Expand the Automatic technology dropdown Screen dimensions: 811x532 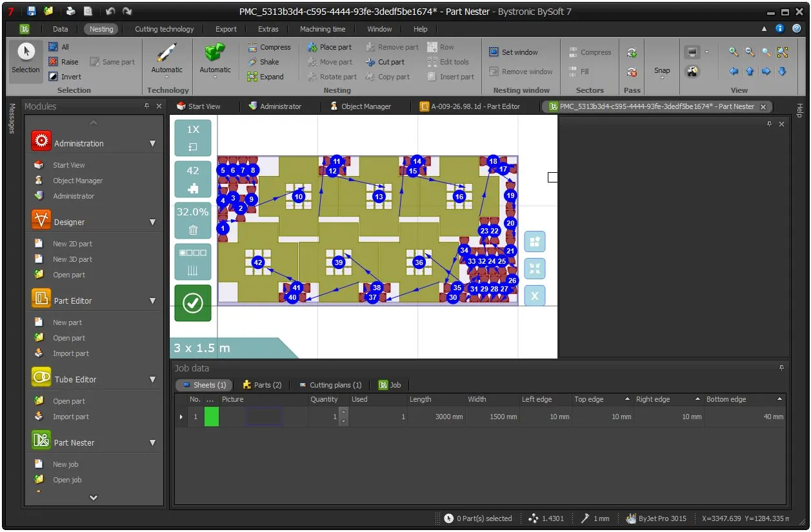click(x=167, y=62)
